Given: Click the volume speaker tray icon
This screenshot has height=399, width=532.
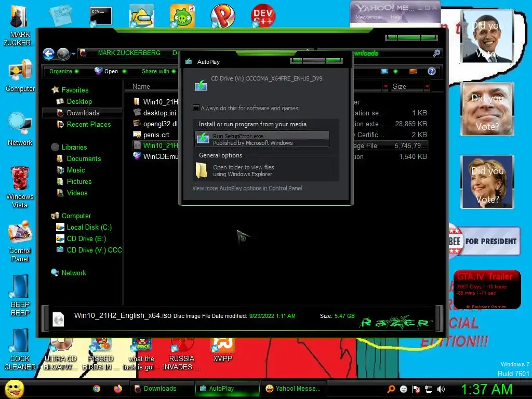Looking at the screenshot, I should pos(441,389).
